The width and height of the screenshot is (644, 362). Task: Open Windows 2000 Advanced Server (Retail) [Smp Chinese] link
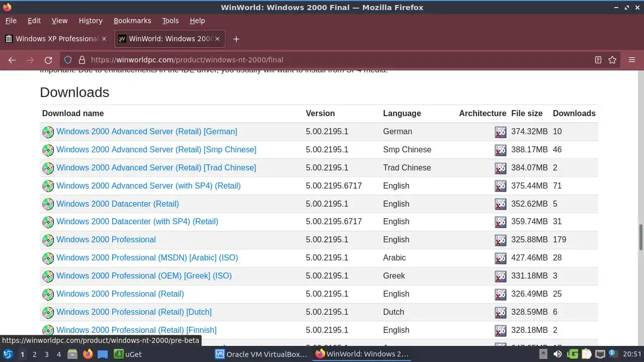point(156,150)
